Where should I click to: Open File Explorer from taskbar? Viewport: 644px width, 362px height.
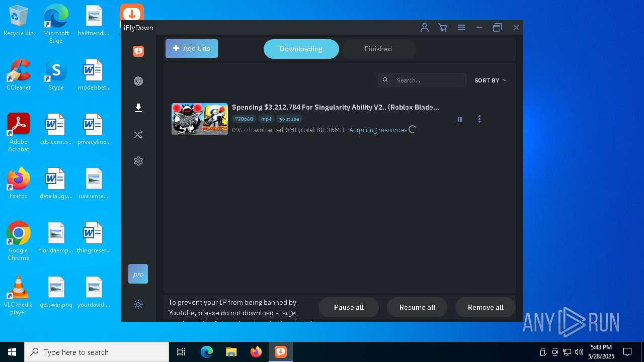coord(231,352)
